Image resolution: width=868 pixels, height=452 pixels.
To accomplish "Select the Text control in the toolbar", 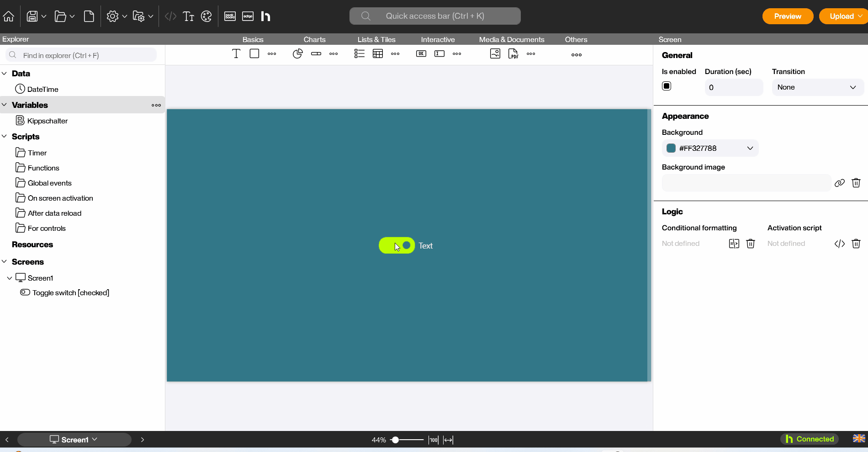I will (236, 53).
